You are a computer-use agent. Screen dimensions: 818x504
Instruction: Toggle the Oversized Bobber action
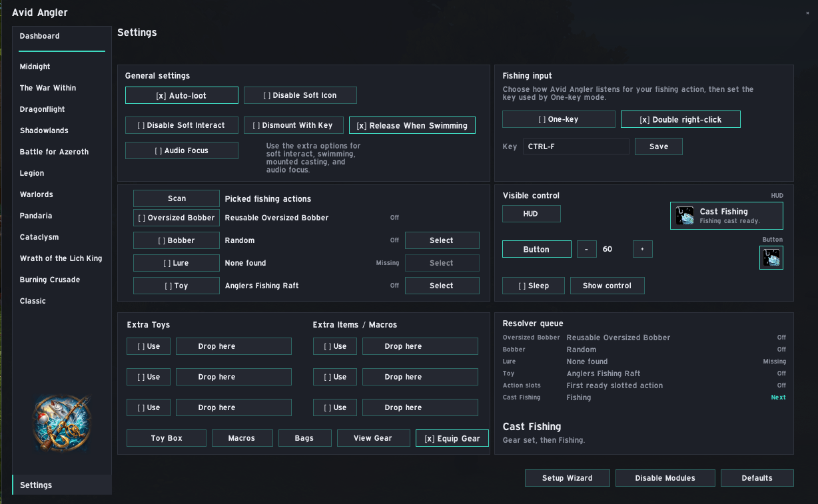coord(177,218)
